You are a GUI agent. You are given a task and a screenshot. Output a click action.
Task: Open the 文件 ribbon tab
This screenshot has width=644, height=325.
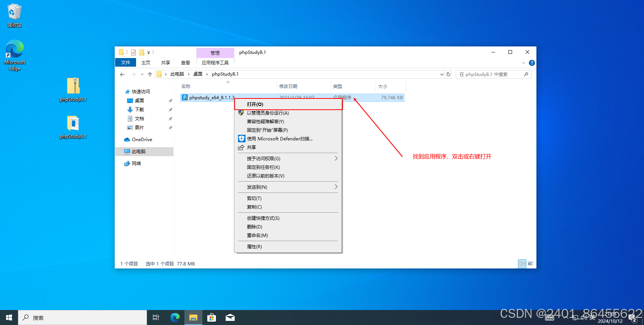[126, 63]
